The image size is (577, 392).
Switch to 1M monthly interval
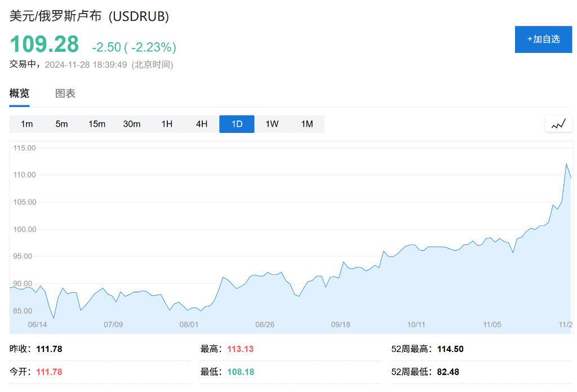coord(307,124)
